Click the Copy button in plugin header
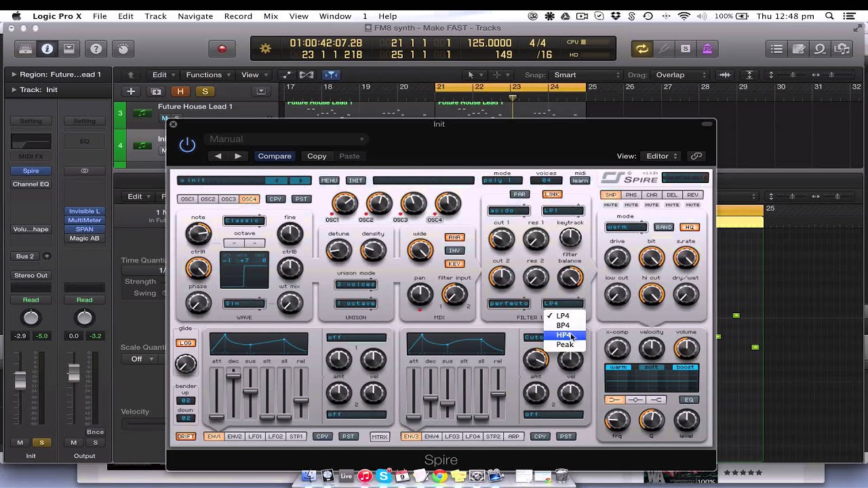 click(x=317, y=156)
